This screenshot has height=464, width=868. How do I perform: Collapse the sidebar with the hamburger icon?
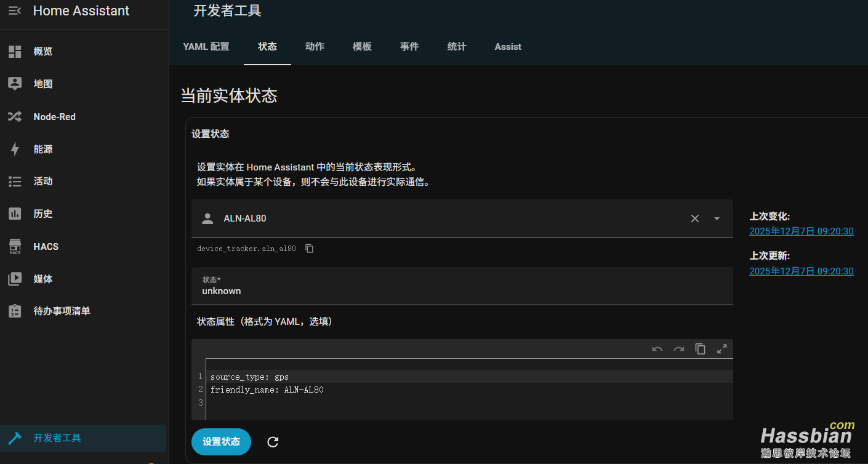coord(14,10)
